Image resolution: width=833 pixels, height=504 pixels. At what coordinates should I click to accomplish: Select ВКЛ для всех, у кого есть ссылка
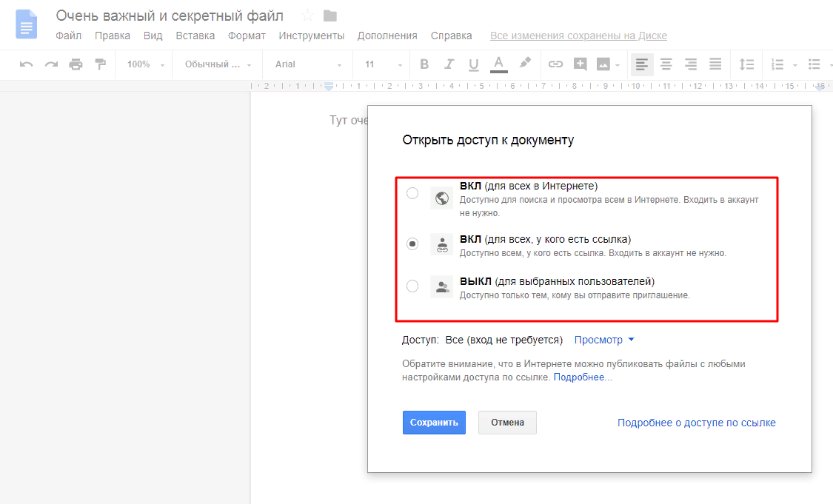tap(412, 243)
